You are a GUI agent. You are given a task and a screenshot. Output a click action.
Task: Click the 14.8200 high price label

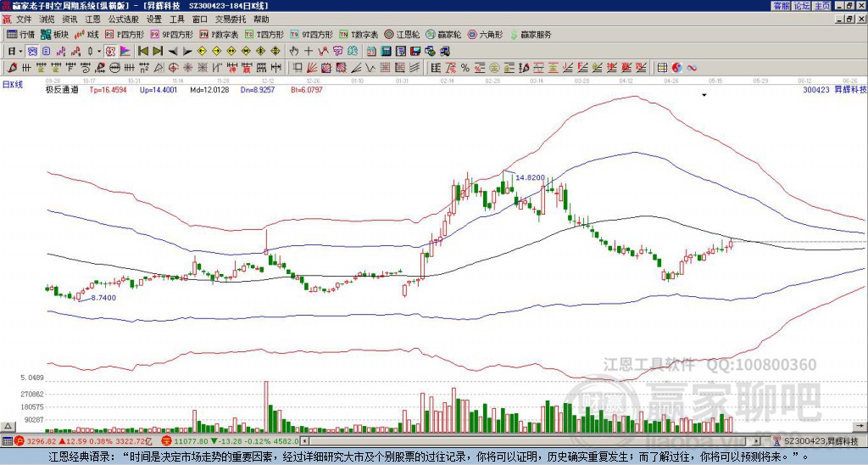530,178
